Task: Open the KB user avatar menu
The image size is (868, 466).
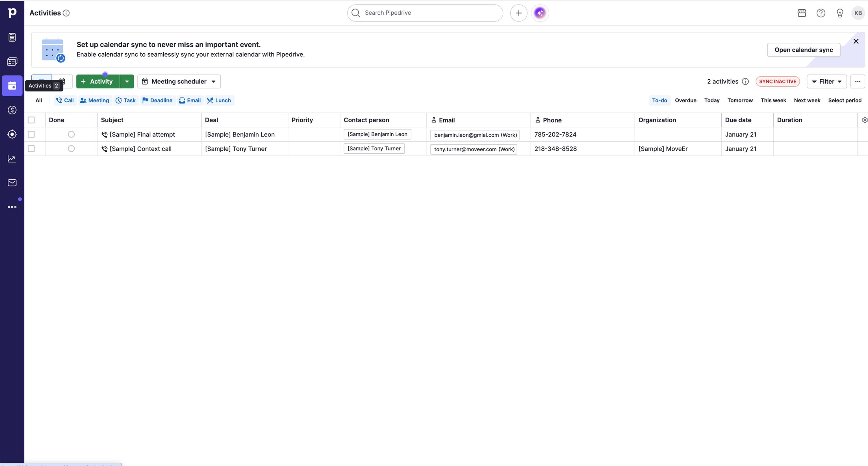Action: point(858,13)
